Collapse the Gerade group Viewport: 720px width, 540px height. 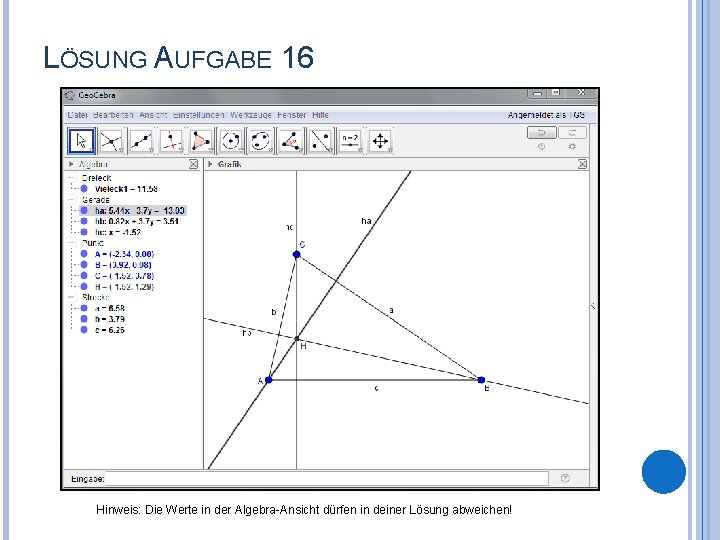[71, 200]
